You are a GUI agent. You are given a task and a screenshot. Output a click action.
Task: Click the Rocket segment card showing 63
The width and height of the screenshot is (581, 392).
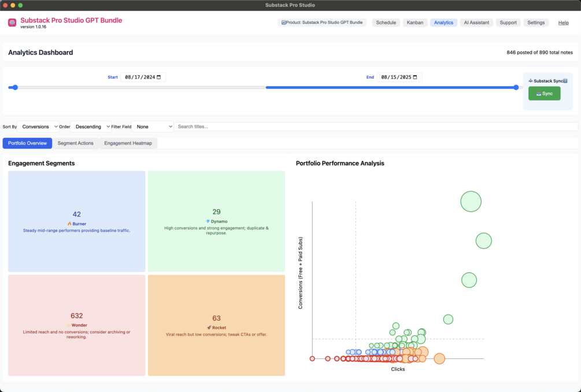pos(216,326)
